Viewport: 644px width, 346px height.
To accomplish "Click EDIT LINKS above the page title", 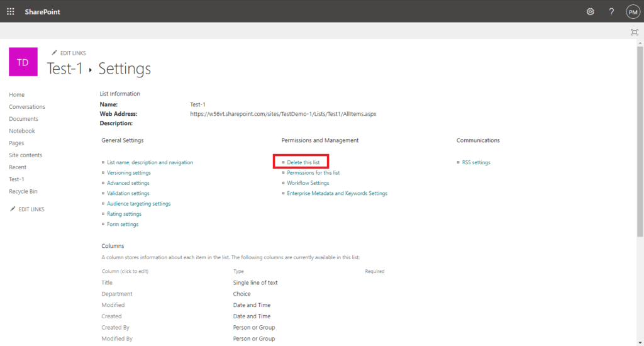I will tap(69, 53).
